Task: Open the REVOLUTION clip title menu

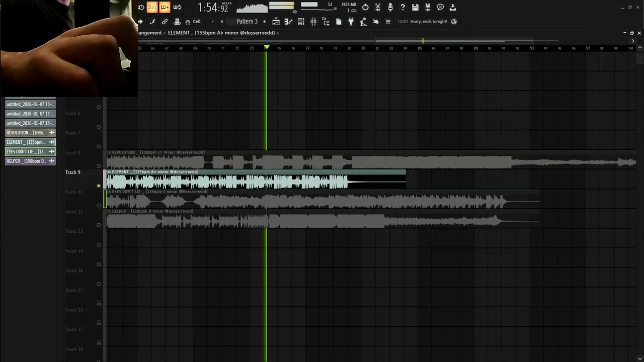Action: [x=109, y=152]
